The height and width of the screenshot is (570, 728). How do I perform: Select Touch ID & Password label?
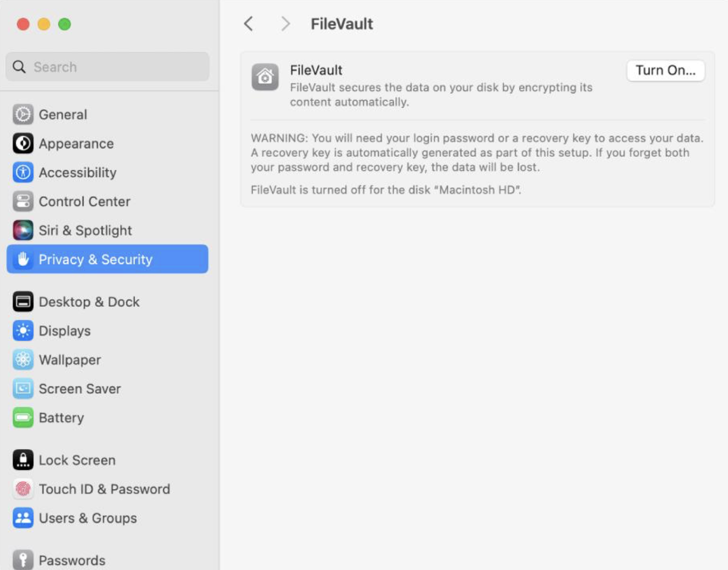[x=104, y=489]
